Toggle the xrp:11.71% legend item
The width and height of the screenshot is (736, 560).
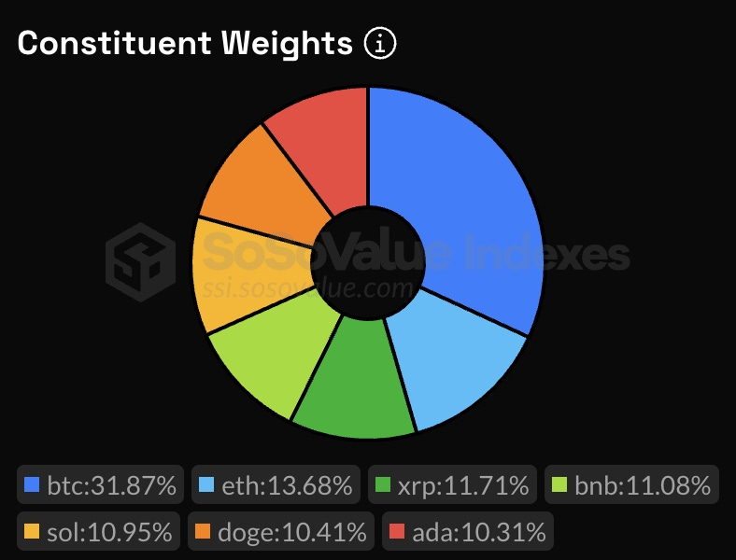tap(452, 484)
